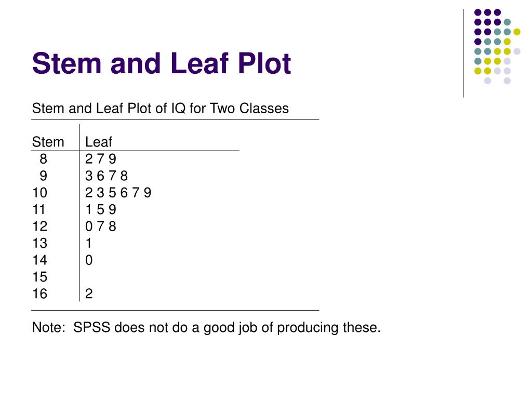Click the bottom-right pale lavender dot

tap(507, 81)
